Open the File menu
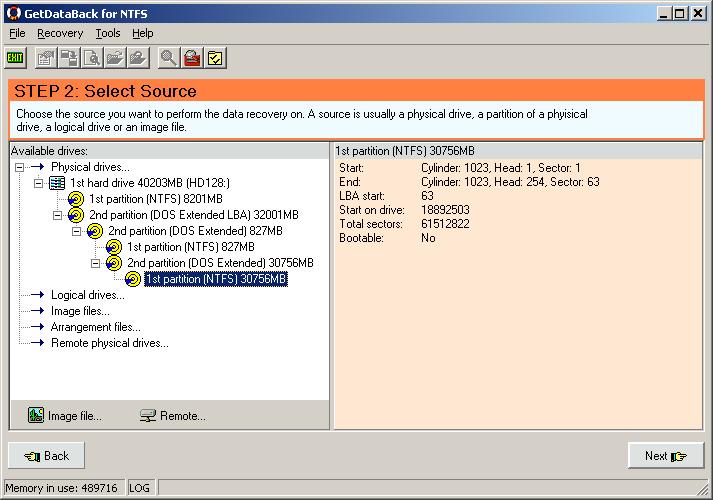Viewport: 713px width, 500px height. [x=17, y=33]
